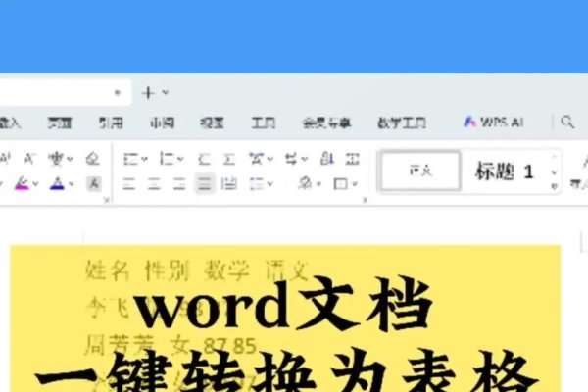
Task: Toggle character shading
Action: [94, 184]
